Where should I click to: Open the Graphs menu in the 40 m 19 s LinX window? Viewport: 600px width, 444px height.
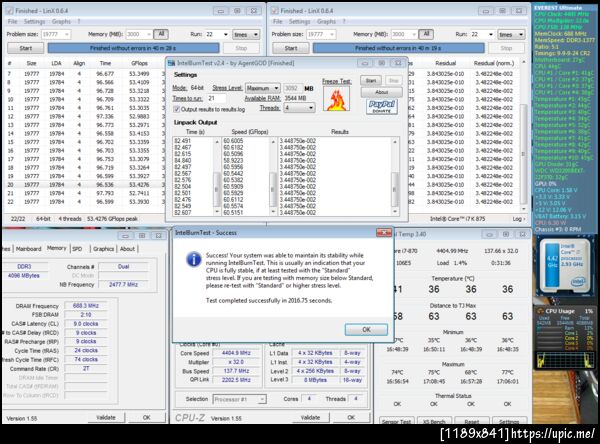tap(326, 21)
